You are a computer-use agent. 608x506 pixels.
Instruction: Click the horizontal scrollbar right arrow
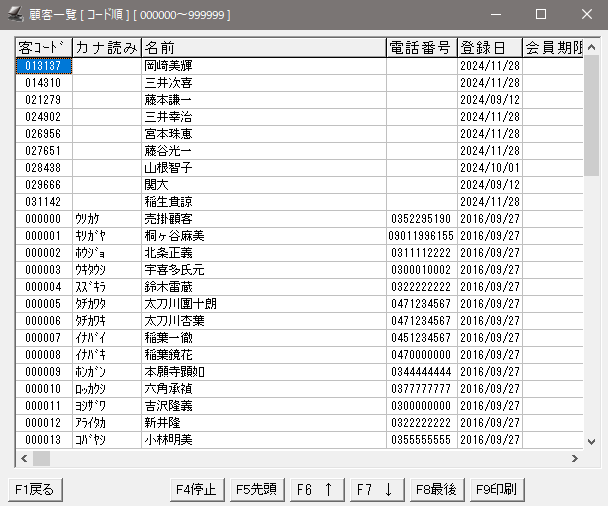point(575,458)
